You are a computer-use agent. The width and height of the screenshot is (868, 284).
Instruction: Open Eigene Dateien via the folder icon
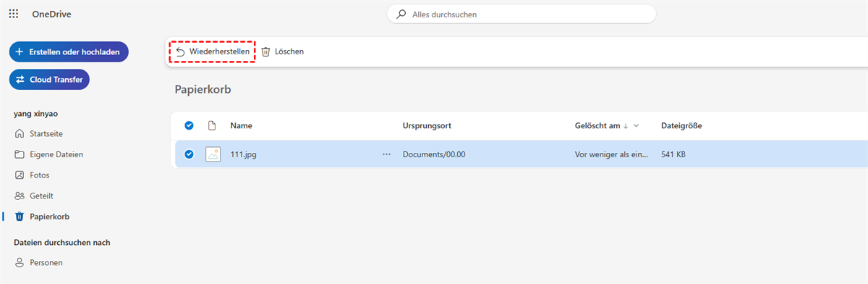[x=20, y=154]
